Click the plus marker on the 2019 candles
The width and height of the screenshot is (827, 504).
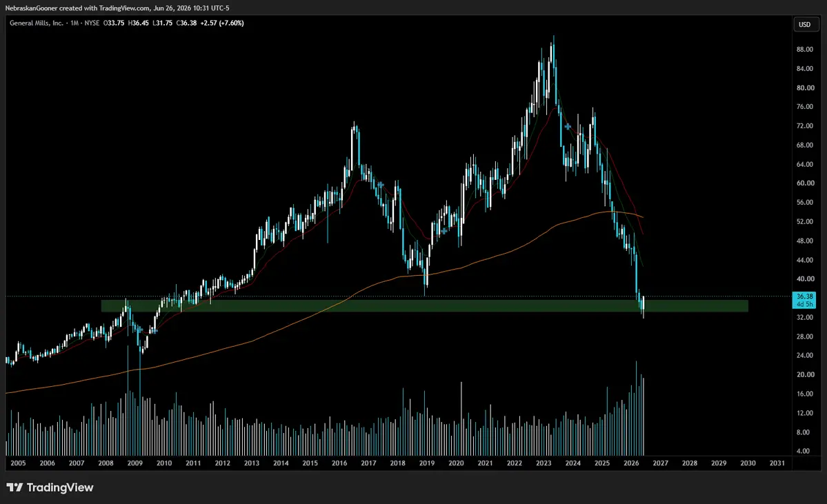[x=444, y=231]
